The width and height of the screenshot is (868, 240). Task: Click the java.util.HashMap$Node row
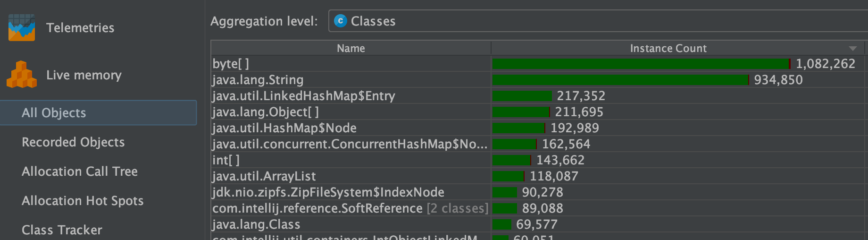[284, 128]
